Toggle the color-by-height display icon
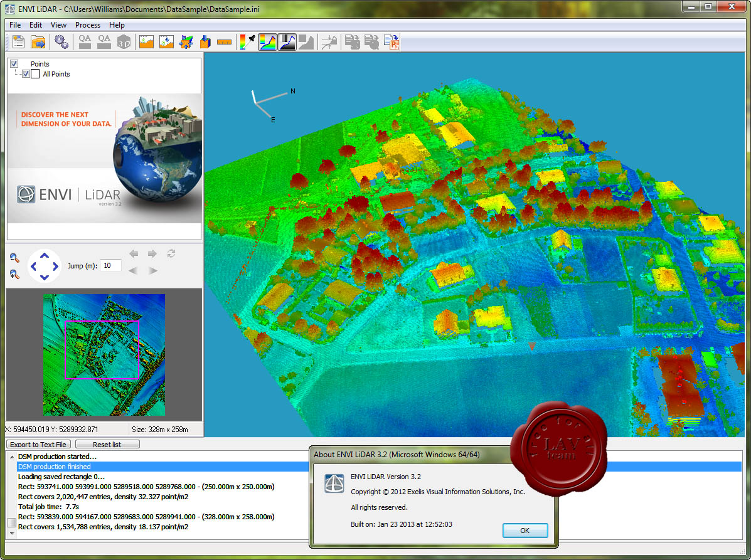 (267, 42)
